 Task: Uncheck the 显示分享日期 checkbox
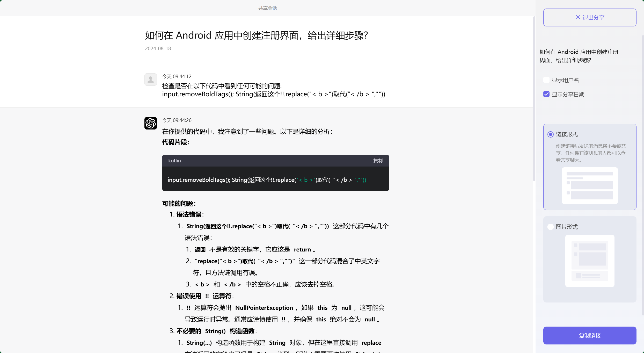tap(546, 94)
